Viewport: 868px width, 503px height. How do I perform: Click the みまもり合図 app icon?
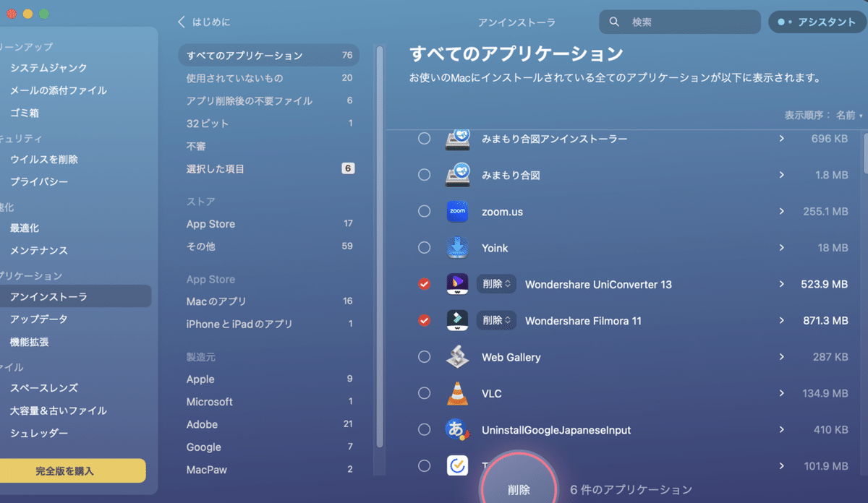[x=458, y=175]
